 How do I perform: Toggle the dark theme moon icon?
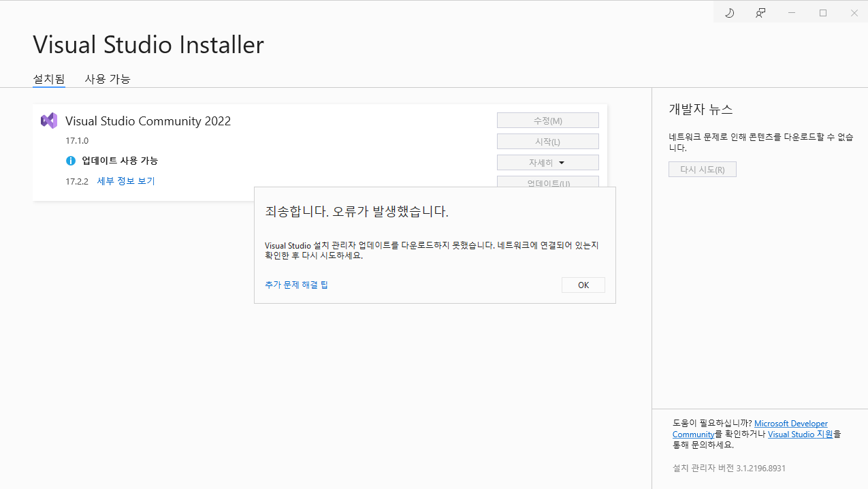click(729, 13)
